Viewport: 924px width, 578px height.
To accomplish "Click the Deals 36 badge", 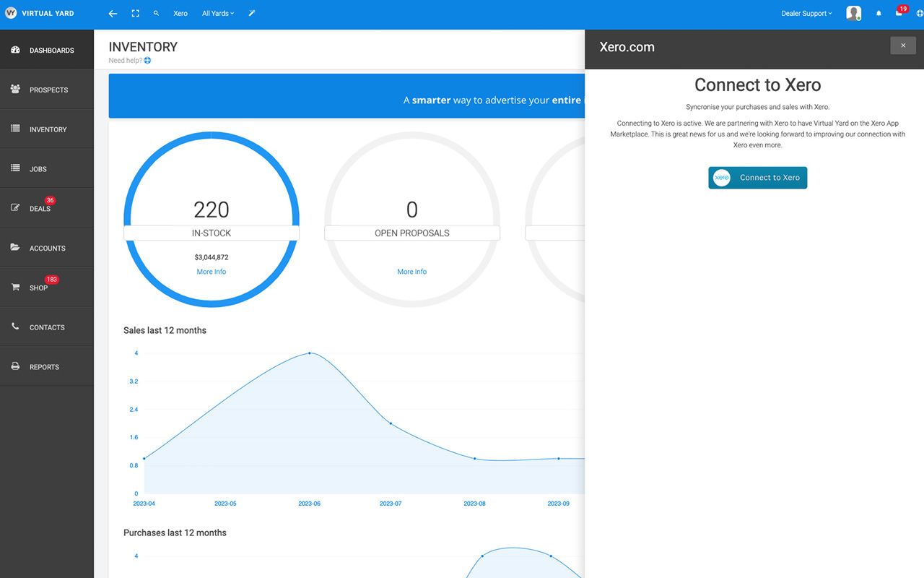I will click(x=50, y=201).
